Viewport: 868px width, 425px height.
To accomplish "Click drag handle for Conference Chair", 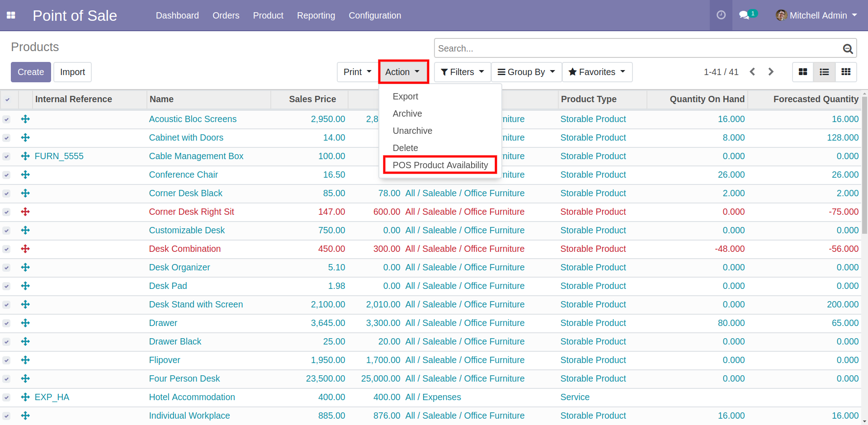I will tap(25, 175).
